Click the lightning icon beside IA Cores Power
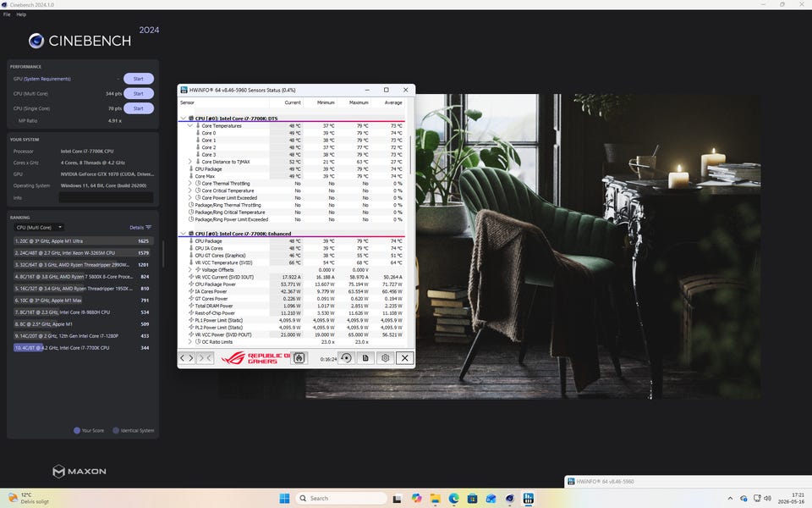 coord(191,292)
